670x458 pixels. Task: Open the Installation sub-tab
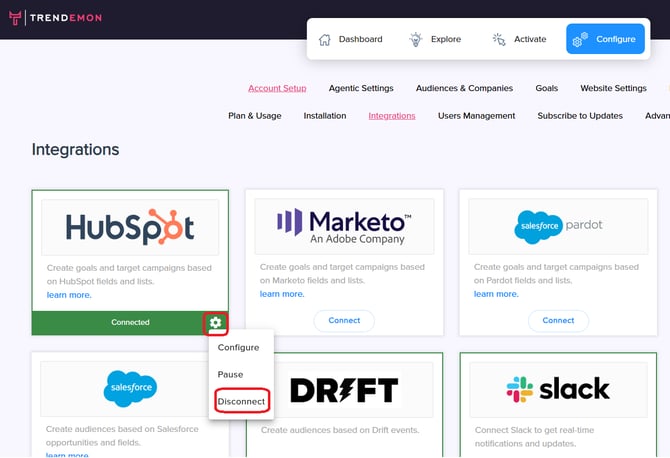click(x=325, y=116)
